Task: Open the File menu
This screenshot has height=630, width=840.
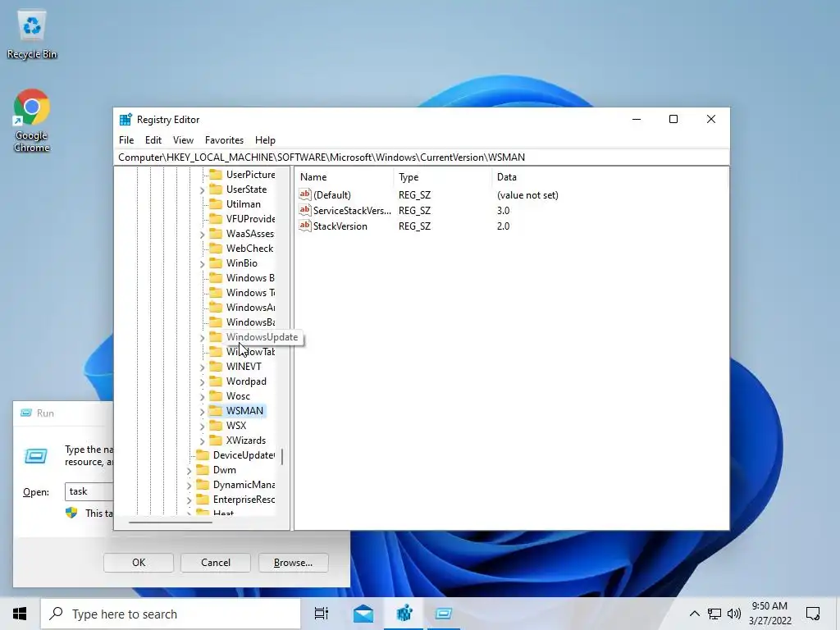Action: point(126,139)
